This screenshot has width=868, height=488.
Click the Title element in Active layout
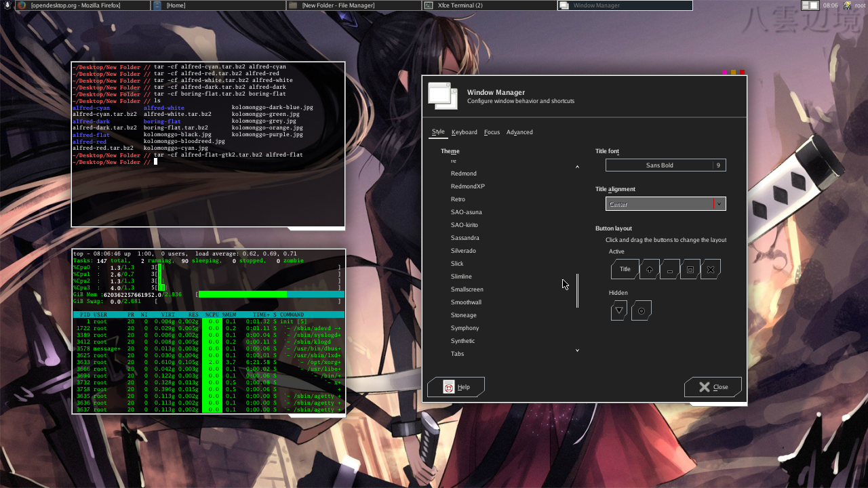point(625,269)
